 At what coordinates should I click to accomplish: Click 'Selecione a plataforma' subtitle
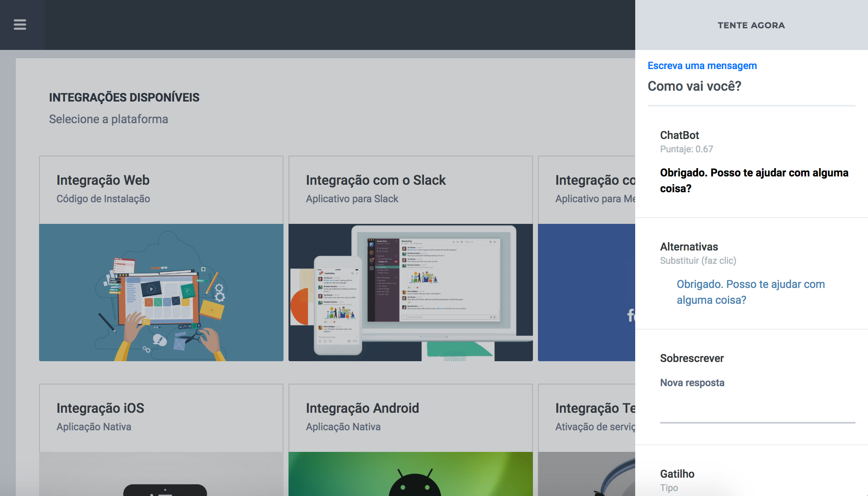click(x=108, y=119)
